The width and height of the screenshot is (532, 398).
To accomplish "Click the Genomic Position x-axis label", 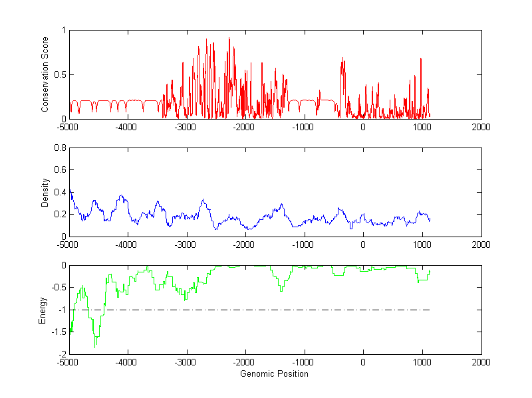I will (x=275, y=374).
